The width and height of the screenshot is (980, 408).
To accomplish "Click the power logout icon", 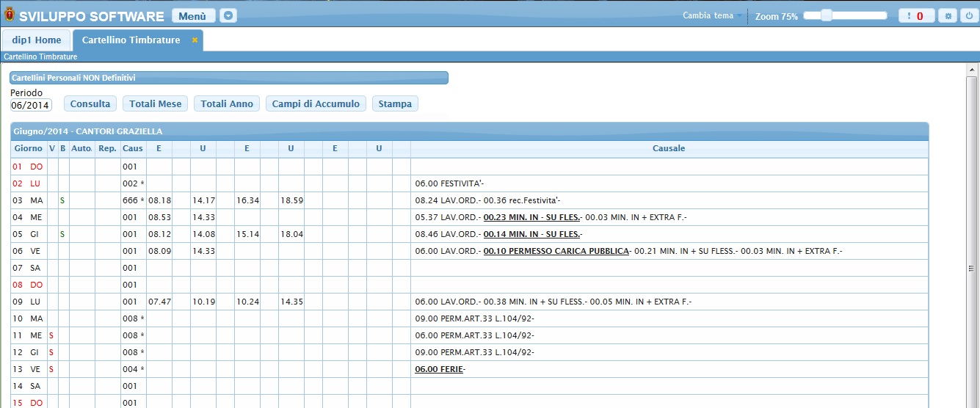I will [968, 15].
